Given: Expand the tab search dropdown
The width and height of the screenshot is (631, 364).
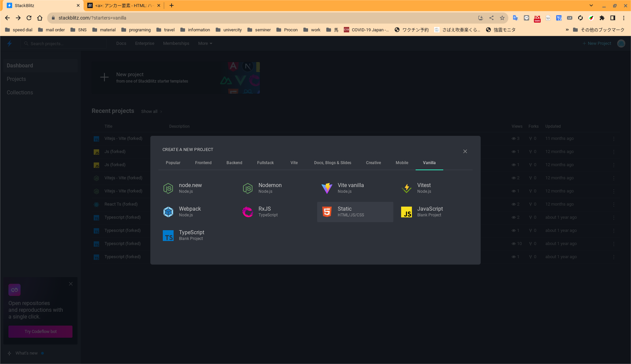Looking at the screenshot, I should click(x=591, y=5).
